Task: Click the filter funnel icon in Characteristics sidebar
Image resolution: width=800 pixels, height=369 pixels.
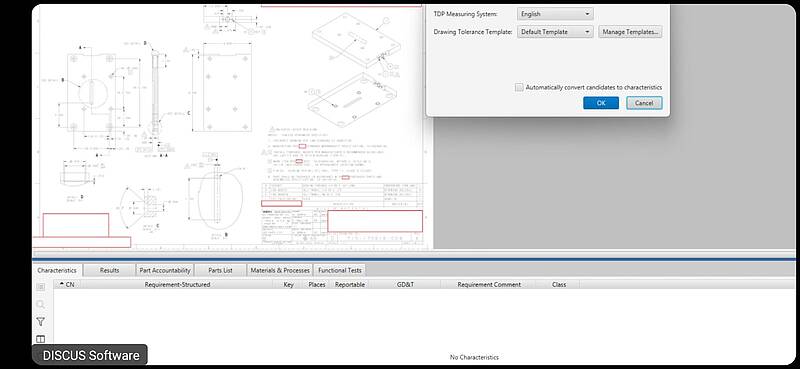Action: 41,322
